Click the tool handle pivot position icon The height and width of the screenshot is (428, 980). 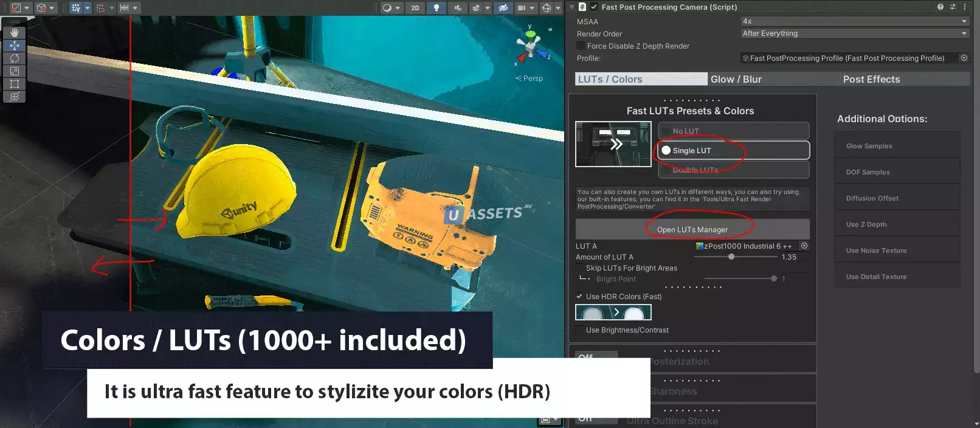(16, 8)
